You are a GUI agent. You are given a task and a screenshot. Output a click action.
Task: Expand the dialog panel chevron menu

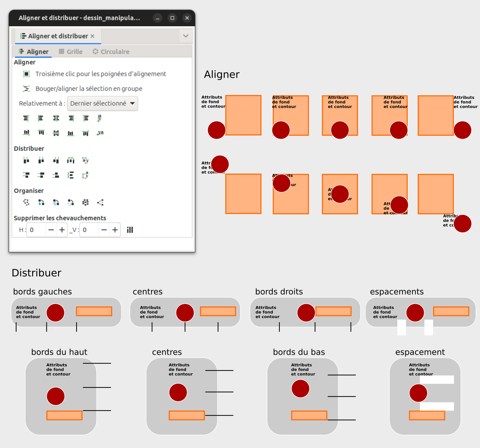[186, 36]
